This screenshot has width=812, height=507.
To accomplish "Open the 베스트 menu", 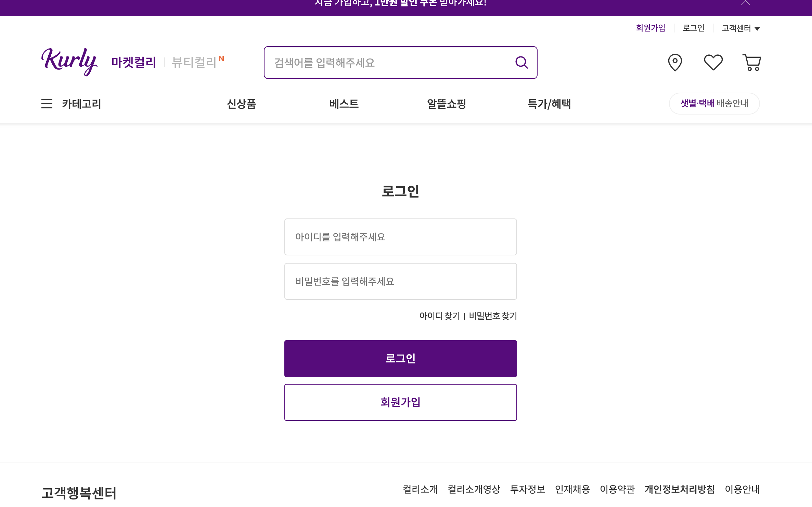I will (x=344, y=104).
